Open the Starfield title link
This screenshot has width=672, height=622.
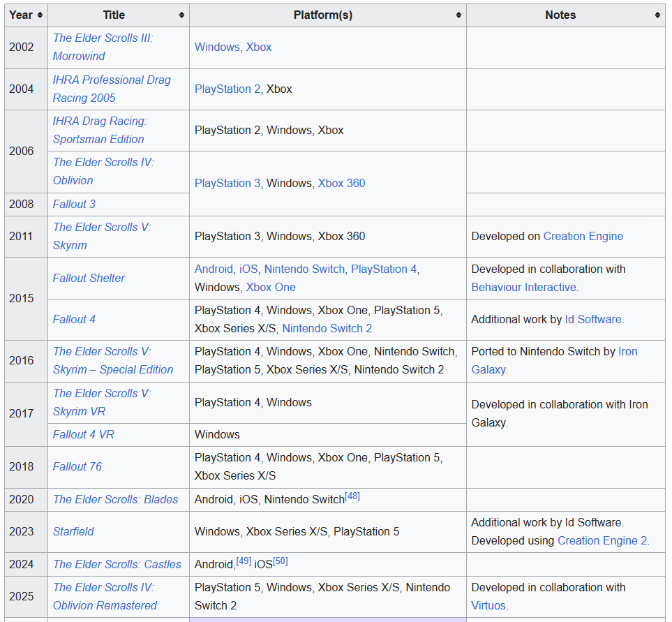click(x=73, y=531)
